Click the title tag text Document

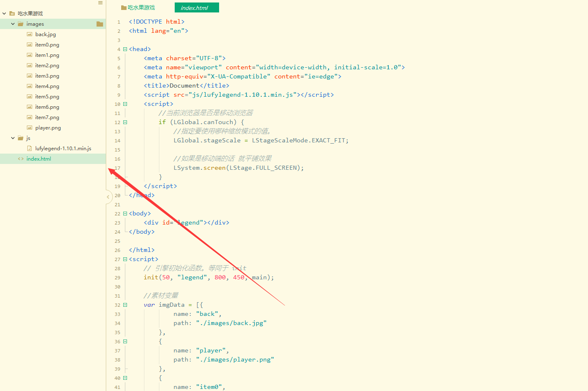tap(184, 86)
